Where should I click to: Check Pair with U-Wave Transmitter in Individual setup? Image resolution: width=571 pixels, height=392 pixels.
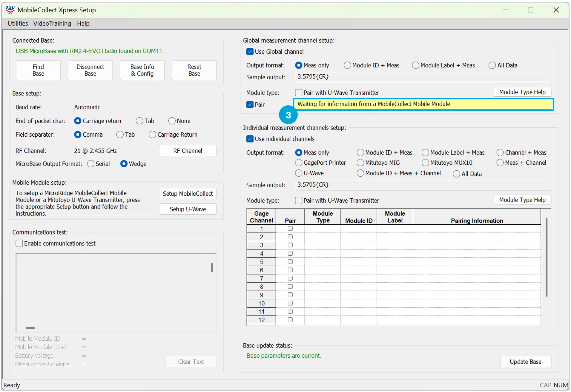point(299,201)
